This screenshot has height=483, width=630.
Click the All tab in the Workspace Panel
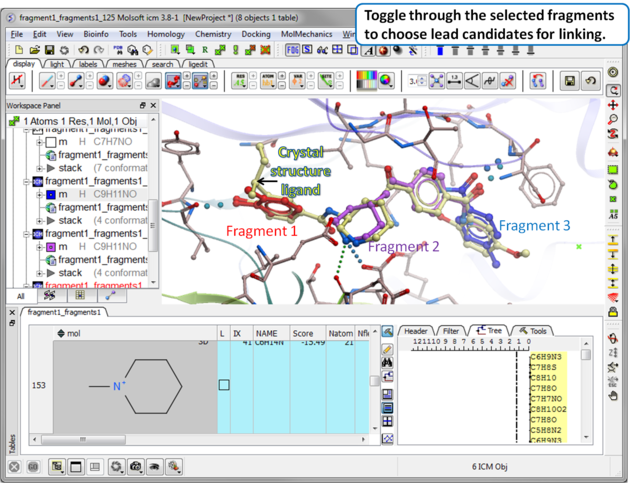[x=21, y=296]
